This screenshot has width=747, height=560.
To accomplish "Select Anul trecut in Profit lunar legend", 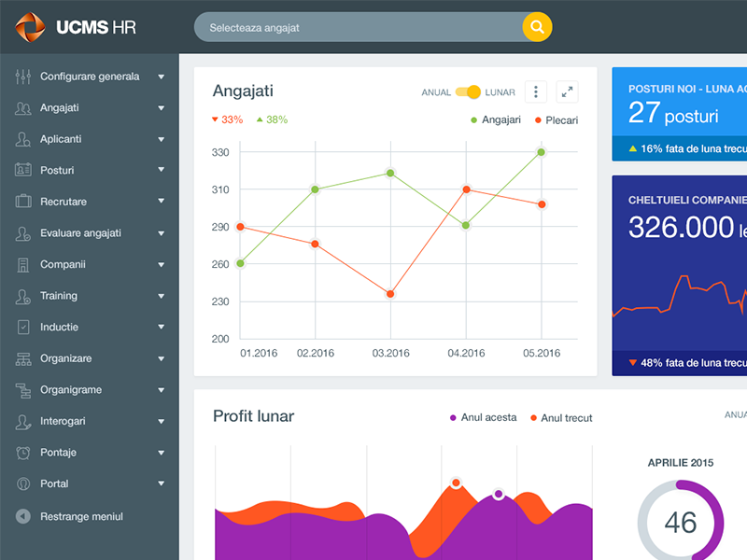I will coord(566,418).
